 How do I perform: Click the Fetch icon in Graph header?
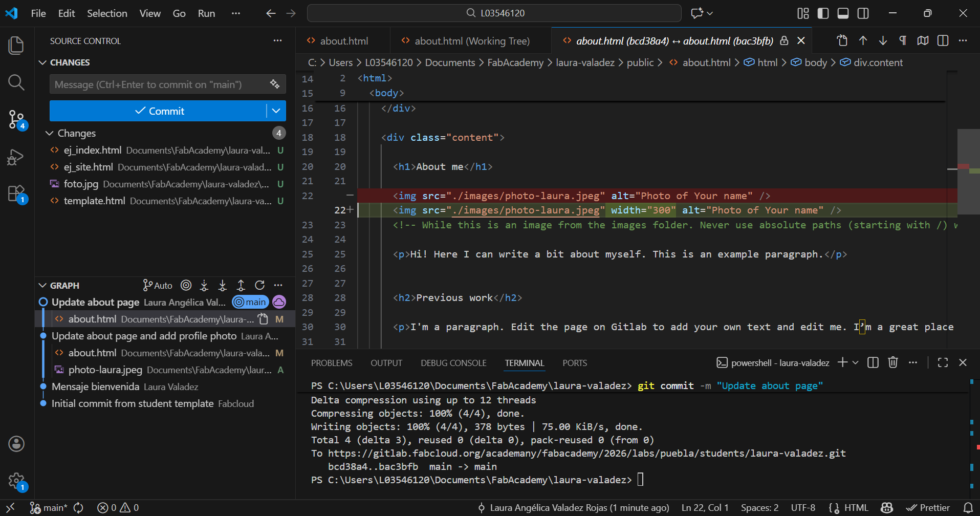pyautogui.click(x=204, y=285)
